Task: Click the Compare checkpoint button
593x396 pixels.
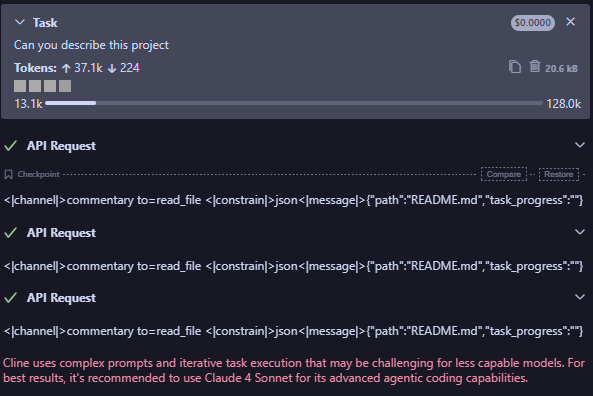Action: 504,174
